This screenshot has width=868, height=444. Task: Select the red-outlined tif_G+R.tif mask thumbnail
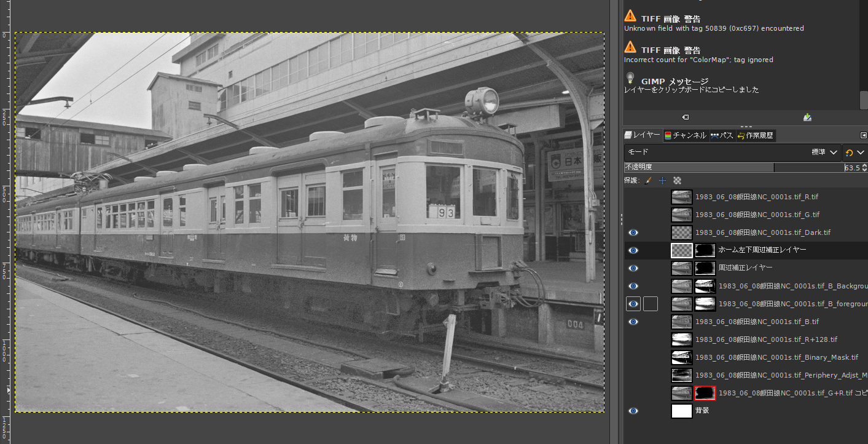point(705,393)
